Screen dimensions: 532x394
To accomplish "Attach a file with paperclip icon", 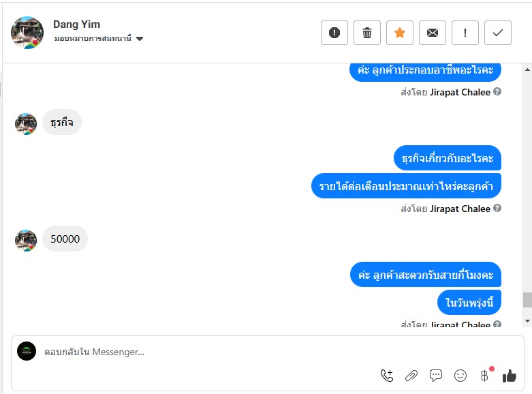I will (x=411, y=375).
